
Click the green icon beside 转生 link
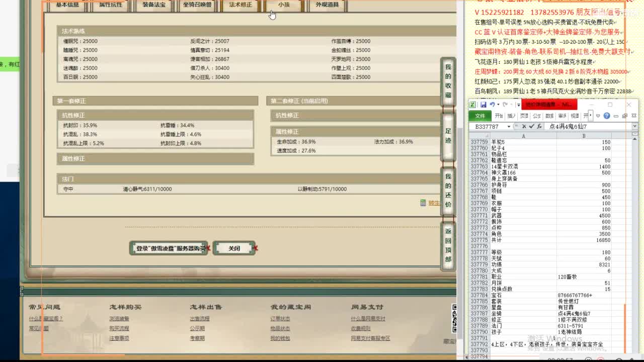click(423, 203)
